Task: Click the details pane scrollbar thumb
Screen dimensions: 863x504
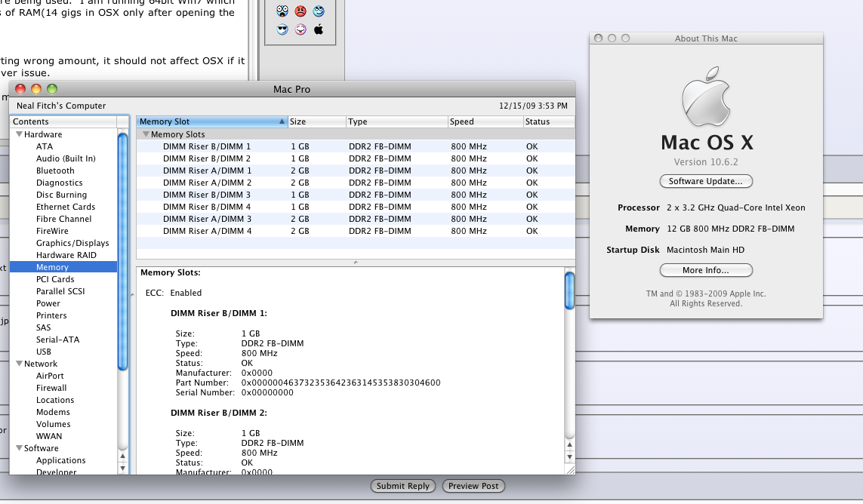Action: pos(569,290)
